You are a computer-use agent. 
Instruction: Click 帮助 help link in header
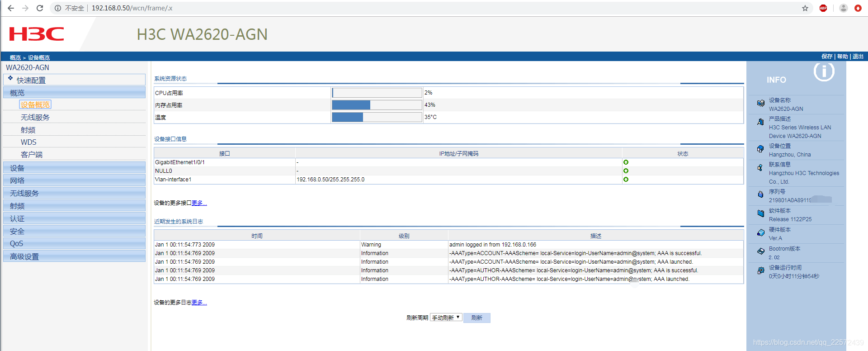pos(842,57)
